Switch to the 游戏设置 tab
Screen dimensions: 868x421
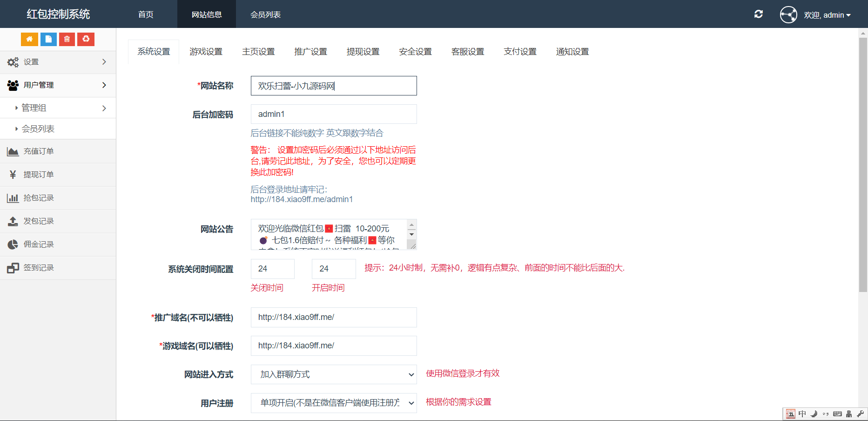tap(206, 52)
